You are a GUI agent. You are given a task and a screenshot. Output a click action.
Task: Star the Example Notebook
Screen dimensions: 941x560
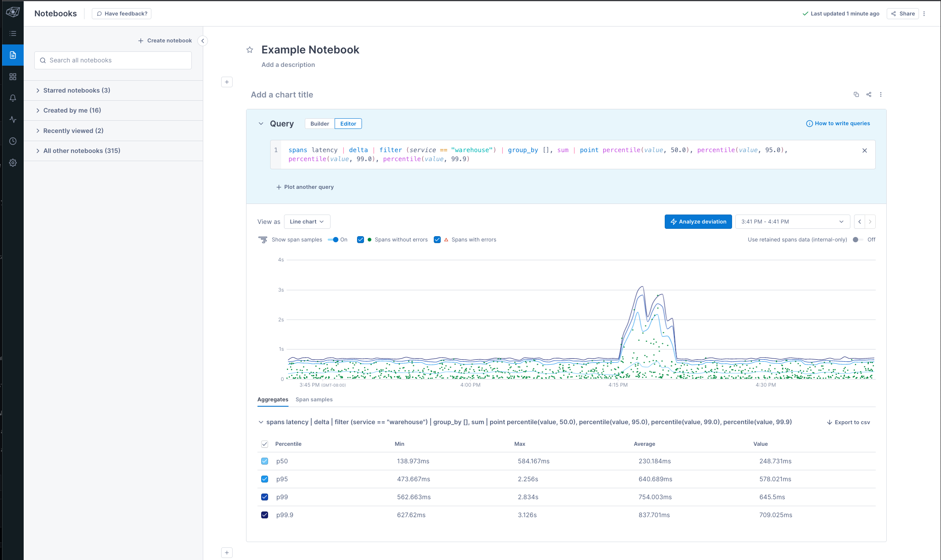pos(250,50)
